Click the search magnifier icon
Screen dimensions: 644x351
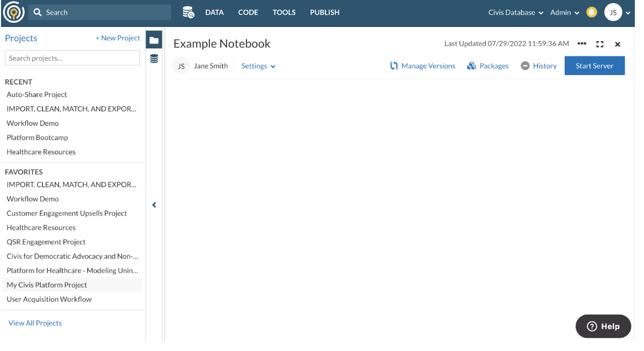coord(38,12)
